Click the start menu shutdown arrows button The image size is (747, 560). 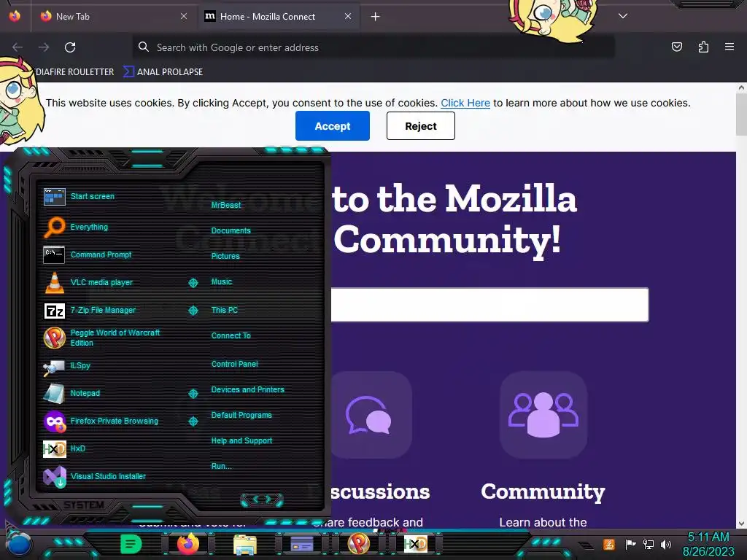click(x=262, y=499)
